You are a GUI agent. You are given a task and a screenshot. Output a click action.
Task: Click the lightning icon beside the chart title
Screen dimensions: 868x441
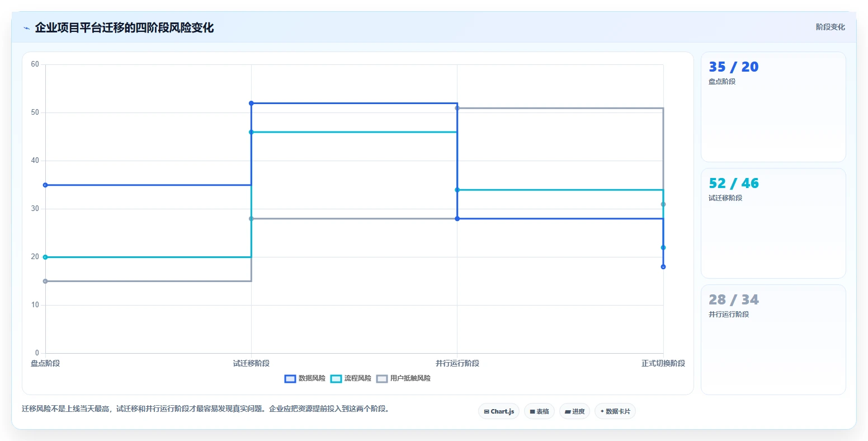(26, 28)
